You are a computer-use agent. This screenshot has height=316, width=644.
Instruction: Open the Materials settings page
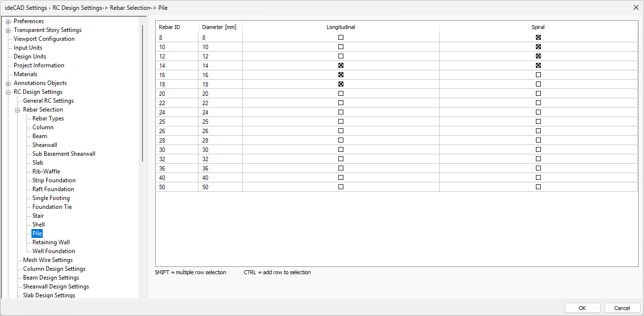[x=26, y=74]
